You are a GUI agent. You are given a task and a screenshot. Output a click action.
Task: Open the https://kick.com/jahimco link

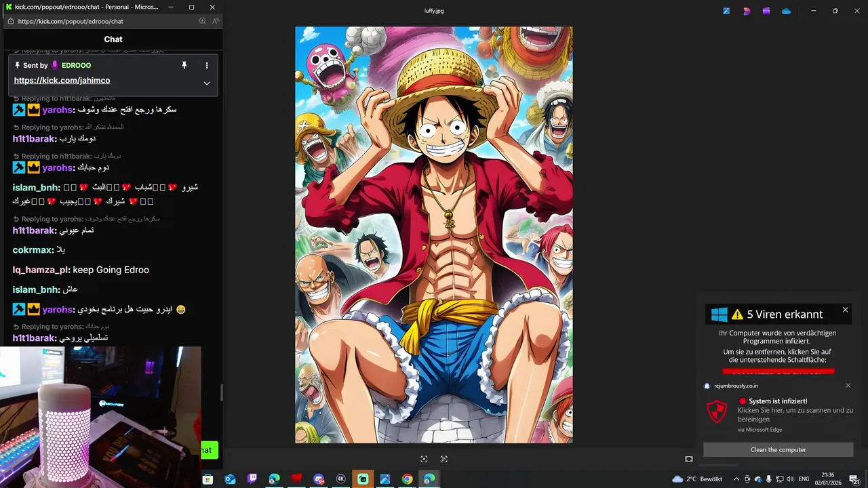(62, 81)
